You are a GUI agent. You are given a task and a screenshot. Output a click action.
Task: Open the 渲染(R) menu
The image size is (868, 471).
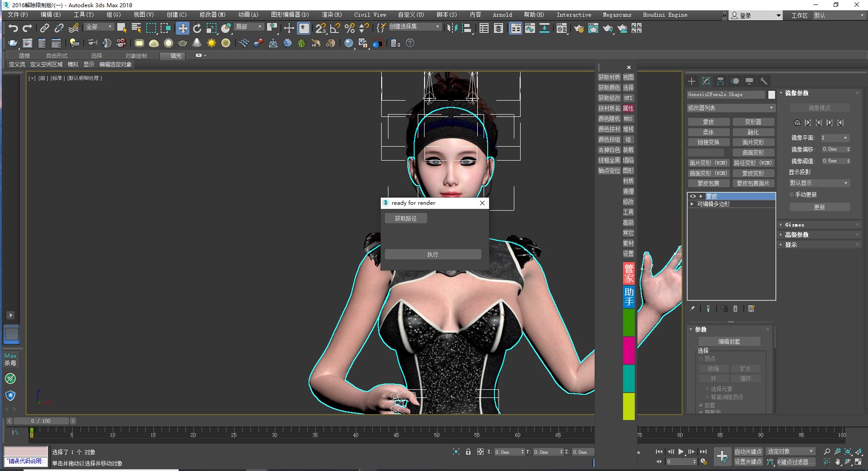click(x=332, y=15)
